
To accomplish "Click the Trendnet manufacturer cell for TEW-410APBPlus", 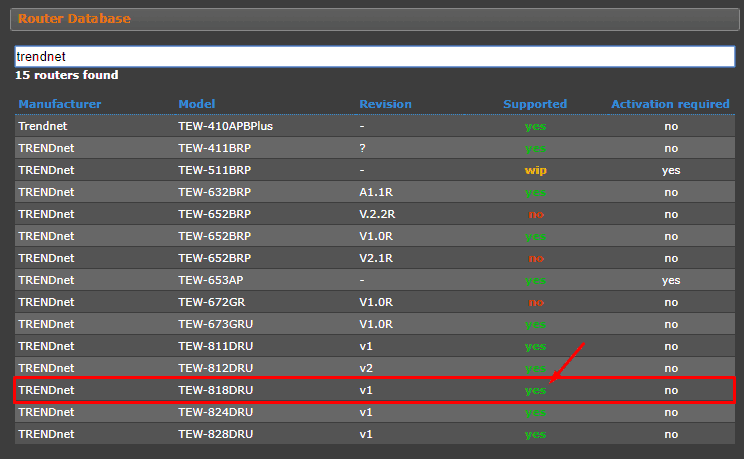I will pyautogui.click(x=43, y=126).
